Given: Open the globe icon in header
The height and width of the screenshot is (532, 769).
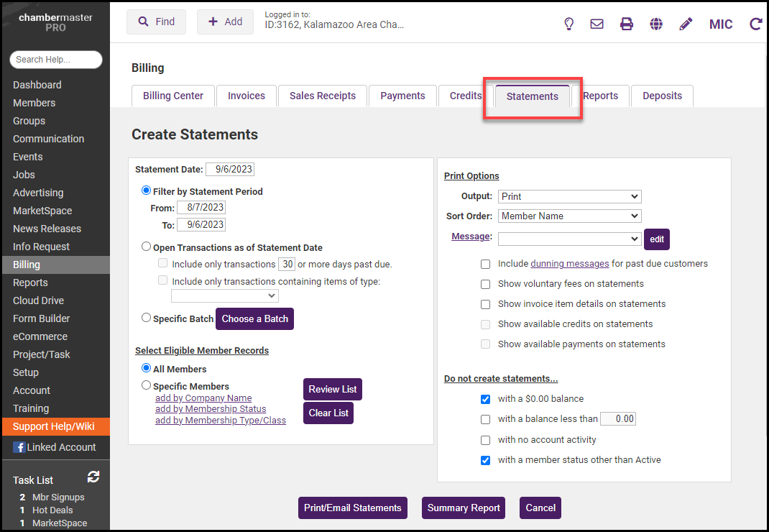Looking at the screenshot, I should (656, 24).
